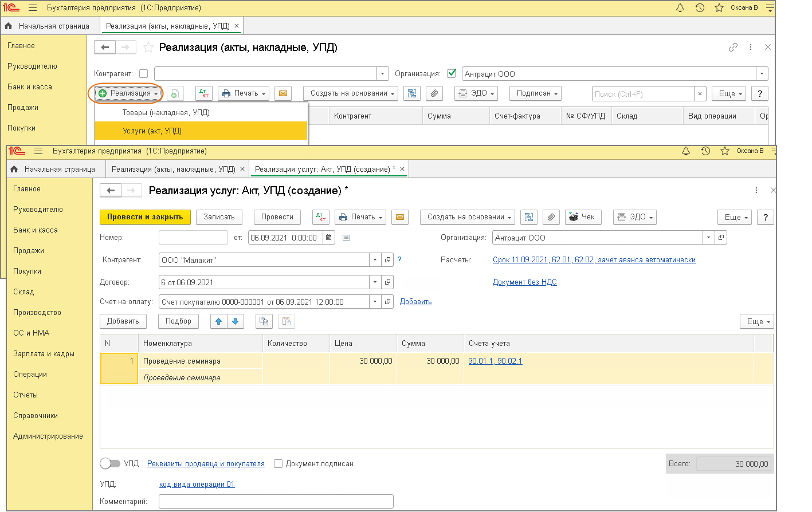Open Печать dropdown in the front form
The height and width of the screenshot is (512, 812).
coord(360,217)
